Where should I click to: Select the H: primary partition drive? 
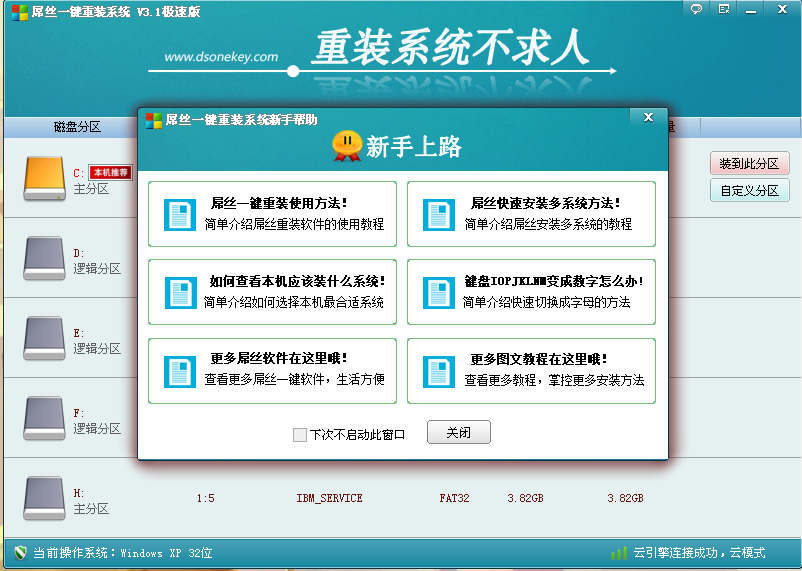click(45, 497)
